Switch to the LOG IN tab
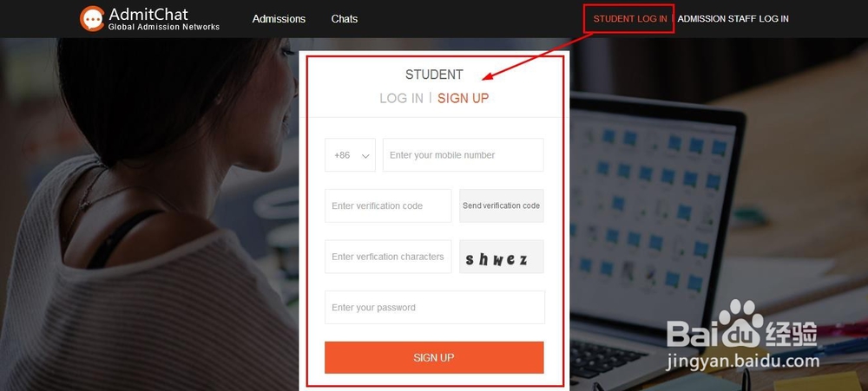 (x=401, y=99)
